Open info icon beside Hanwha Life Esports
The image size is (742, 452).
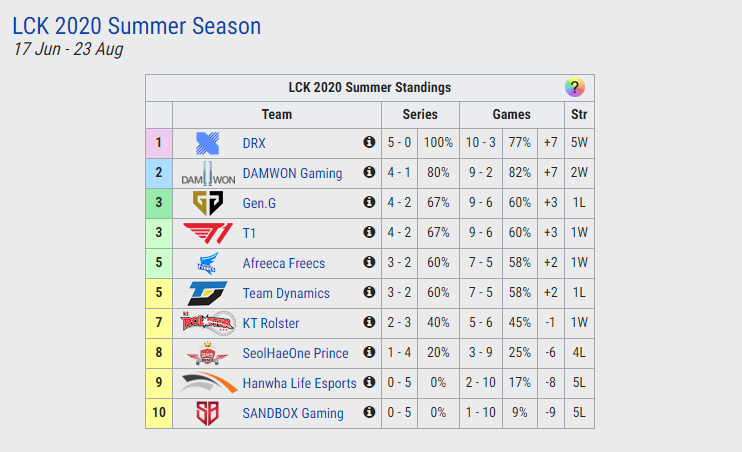[x=369, y=382]
